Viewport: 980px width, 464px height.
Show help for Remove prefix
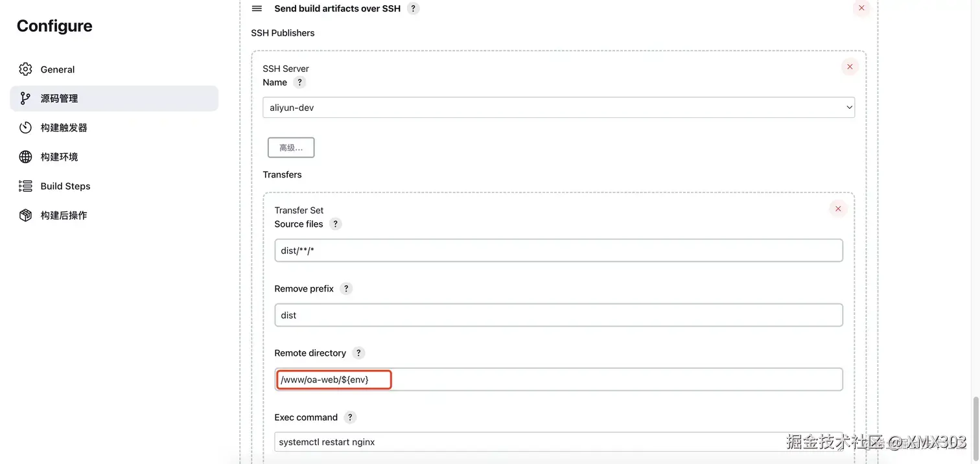tap(346, 289)
